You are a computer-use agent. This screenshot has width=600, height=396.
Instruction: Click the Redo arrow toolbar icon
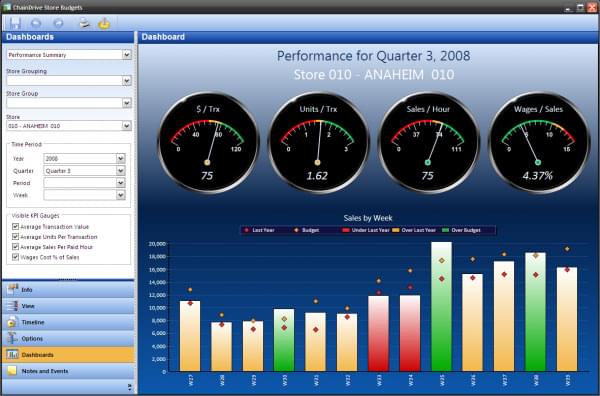[x=58, y=24]
